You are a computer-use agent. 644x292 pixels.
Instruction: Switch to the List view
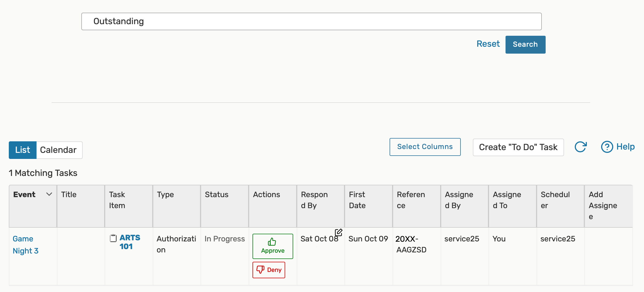click(23, 150)
